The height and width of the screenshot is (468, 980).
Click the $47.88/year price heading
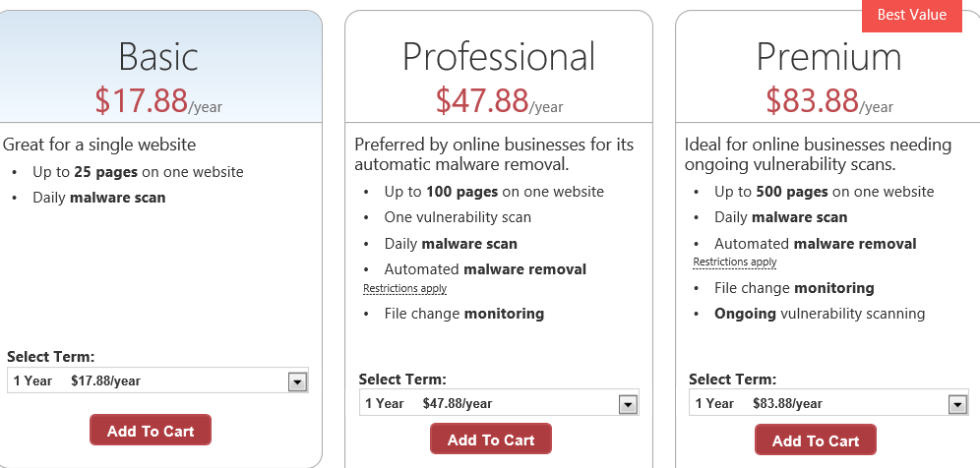499,100
